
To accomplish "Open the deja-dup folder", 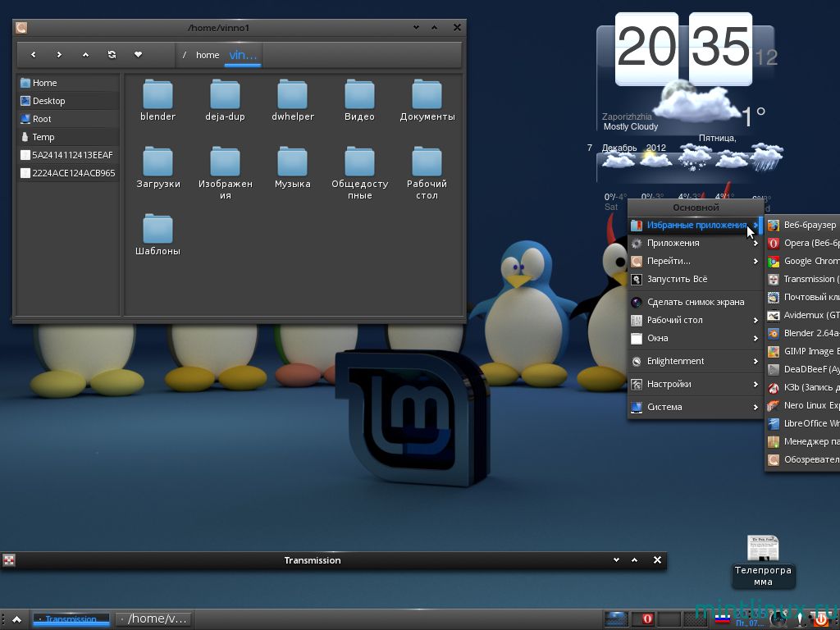I will click(225, 101).
